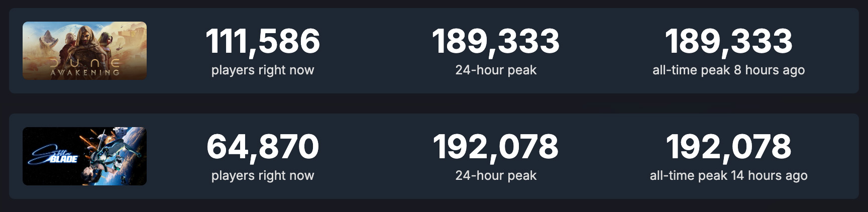Click the Dune Awakening logo text
868x212 pixels.
(84, 68)
